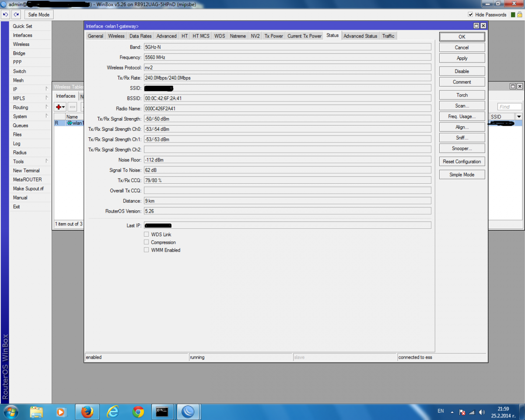Click the WinBox icon in taskbar
Viewport: 525px width, 420px height.
coord(189,412)
